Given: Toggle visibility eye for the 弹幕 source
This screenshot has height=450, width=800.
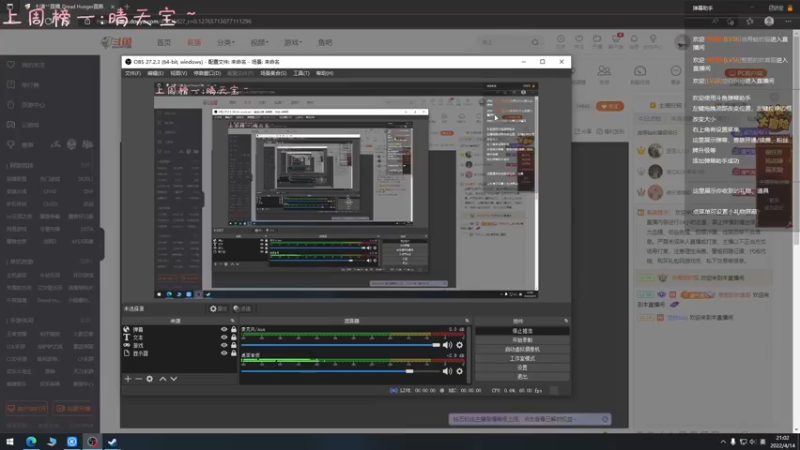Looking at the screenshot, I should (x=224, y=330).
